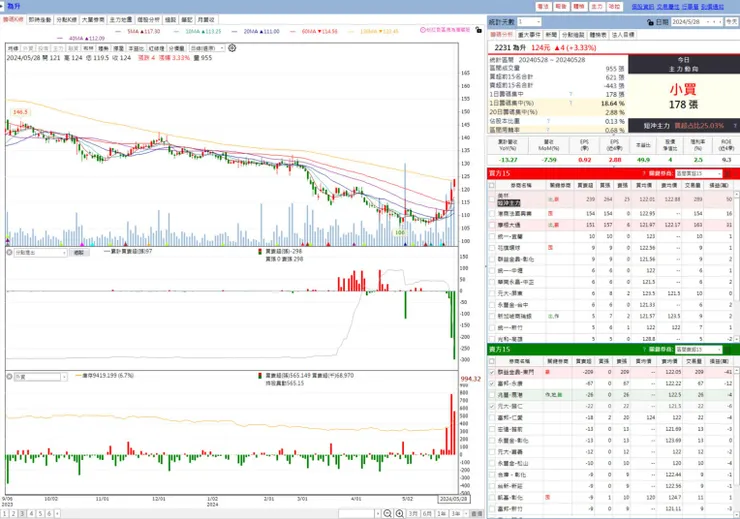Tick the select-all checkbox in 買方15 header

(492, 185)
